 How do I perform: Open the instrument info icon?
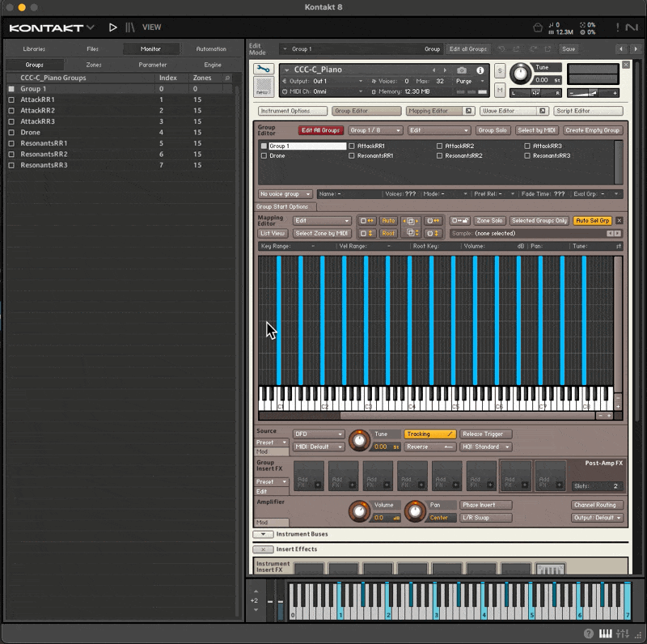(x=482, y=70)
